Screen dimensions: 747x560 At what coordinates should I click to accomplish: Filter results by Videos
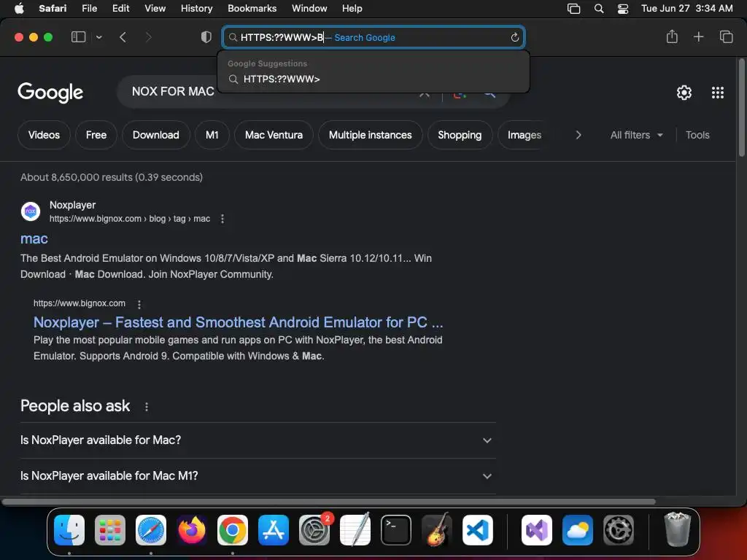pos(44,135)
